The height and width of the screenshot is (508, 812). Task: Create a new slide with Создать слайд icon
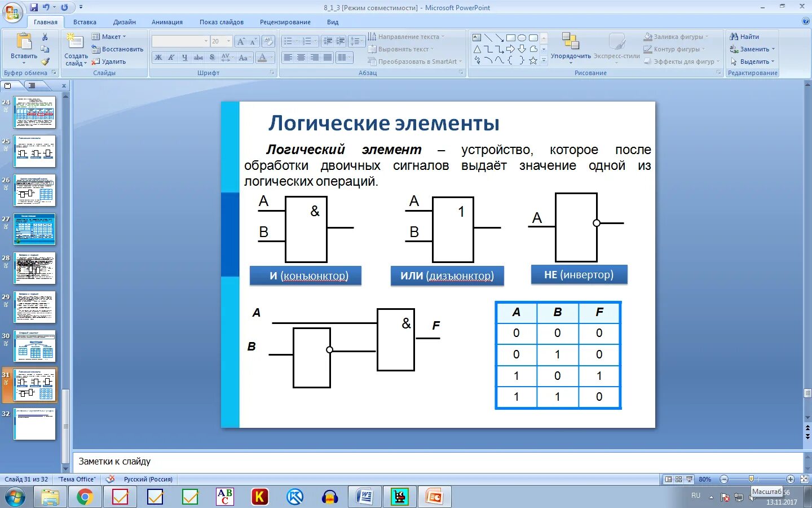[75, 41]
